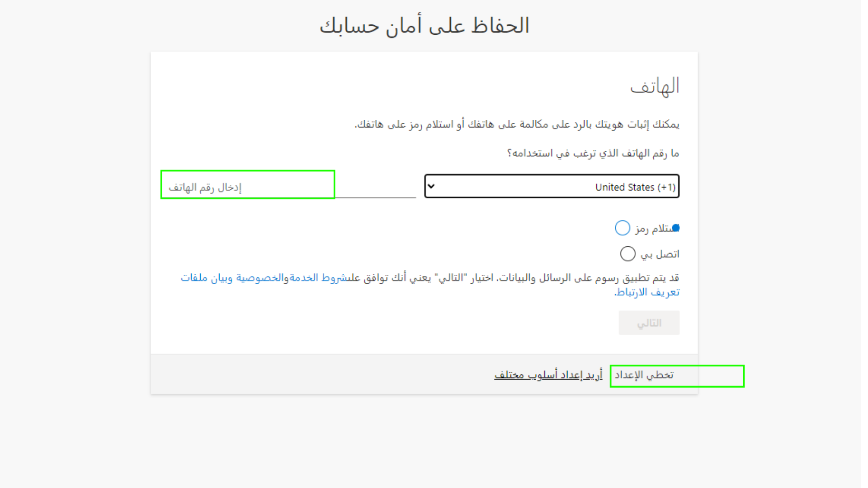Click the 'تخطي الإعداد' skip setup link
This screenshot has width=868, height=488.
644,375
